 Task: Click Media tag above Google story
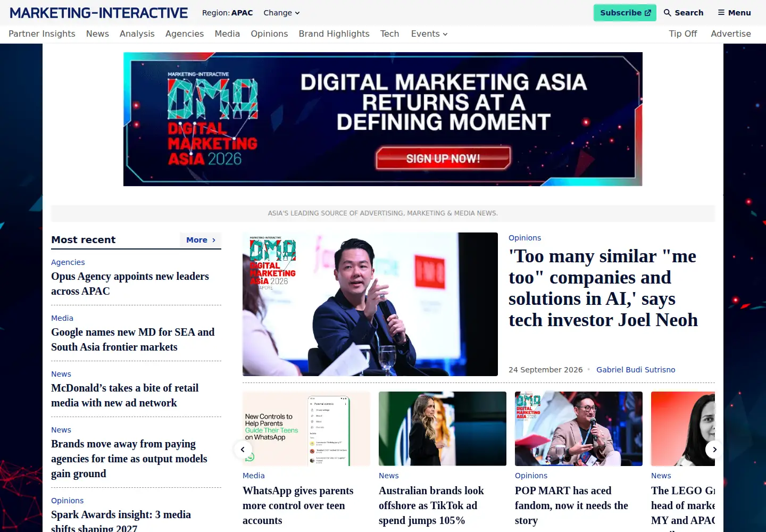pos(62,318)
